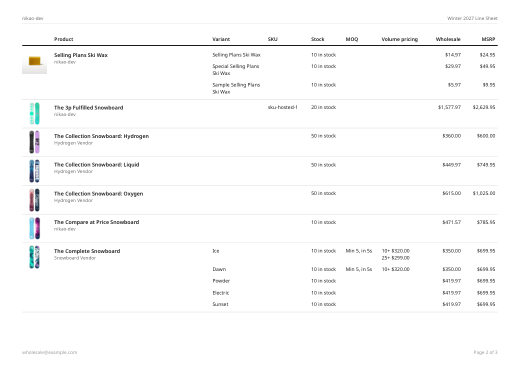Select "The Collection Snowboard: Oxygen" title
Screen dimensions: 520x368
(99, 194)
